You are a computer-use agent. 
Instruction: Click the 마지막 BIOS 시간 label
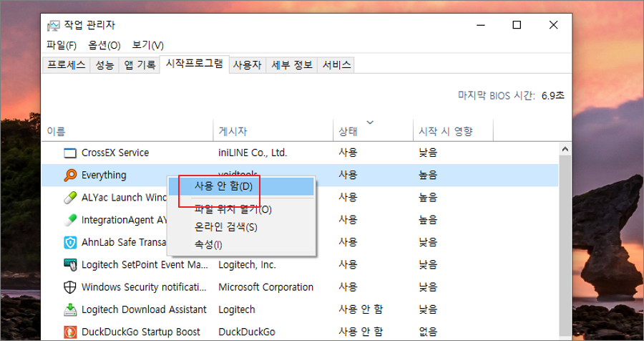pos(497,96)
